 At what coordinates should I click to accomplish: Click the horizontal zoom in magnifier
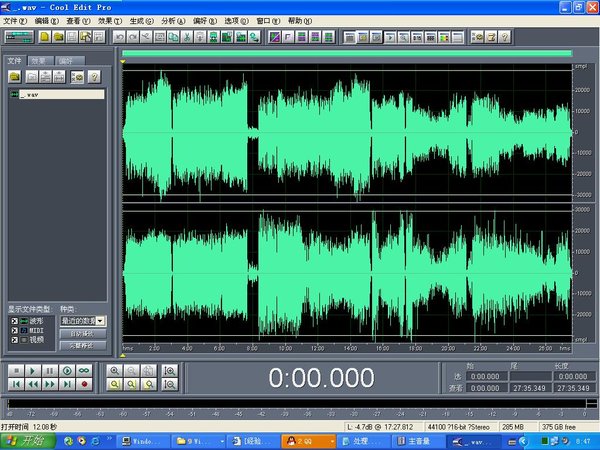(x=116, y=370)
